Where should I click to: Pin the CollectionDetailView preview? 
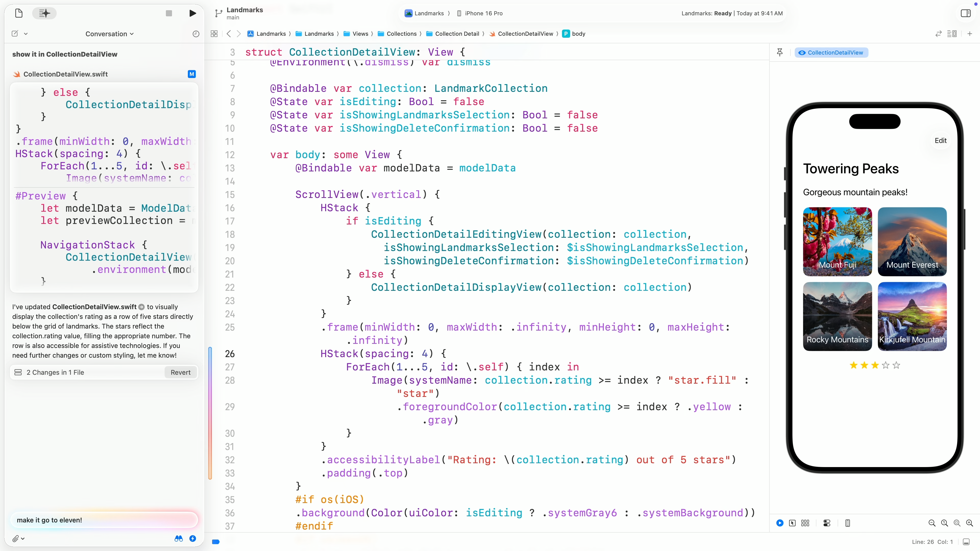click(x=779, y=53)
